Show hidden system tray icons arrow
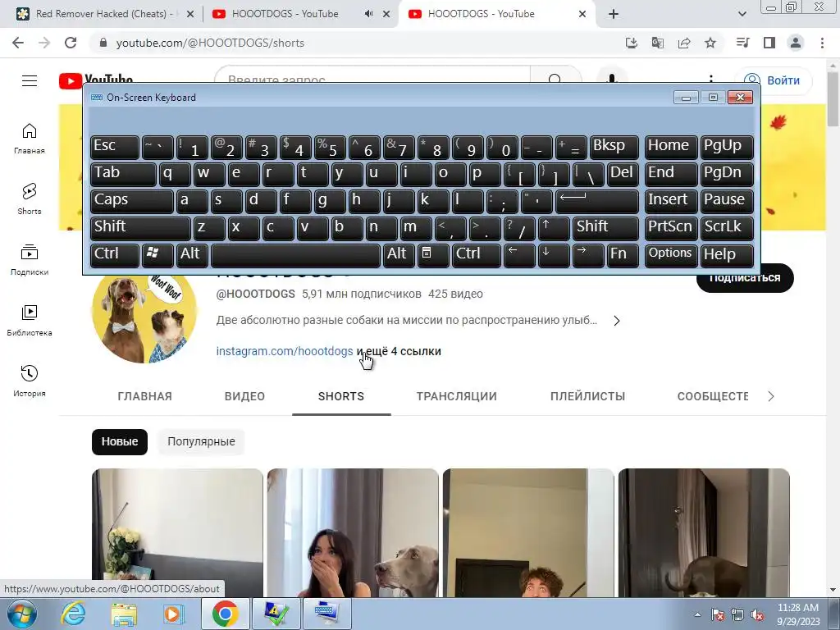The height and width of the screenshot is (630, 840). (x=697, y=614)
